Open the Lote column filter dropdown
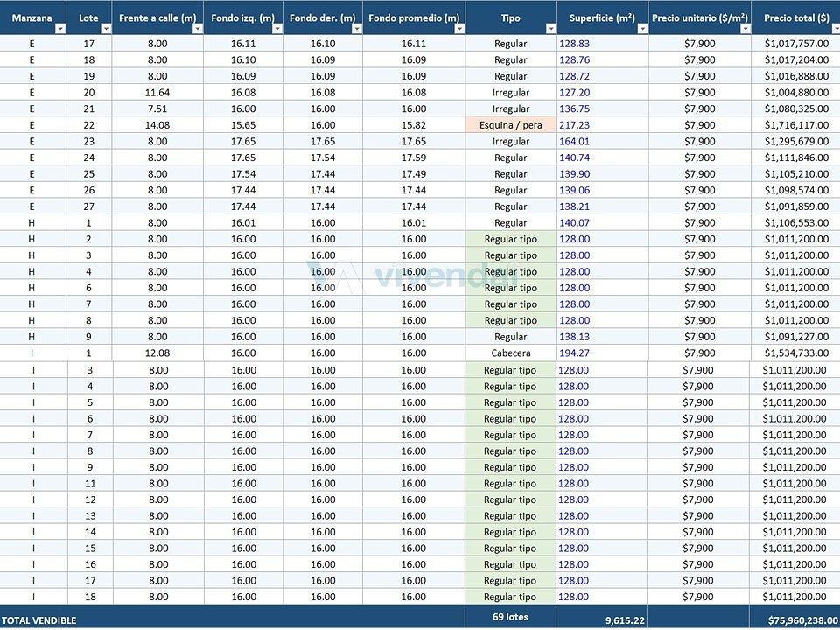This screenshot has width=840, height=630. pos(106,29)
